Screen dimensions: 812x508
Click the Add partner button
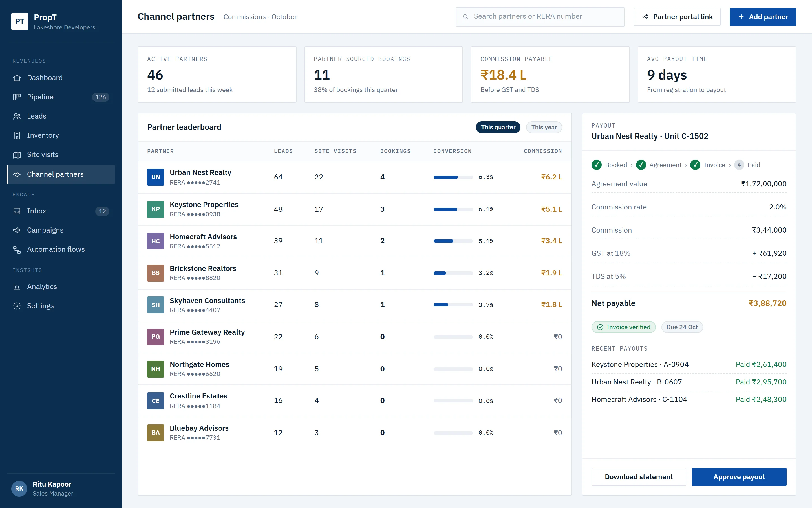(x=762, y=17)
